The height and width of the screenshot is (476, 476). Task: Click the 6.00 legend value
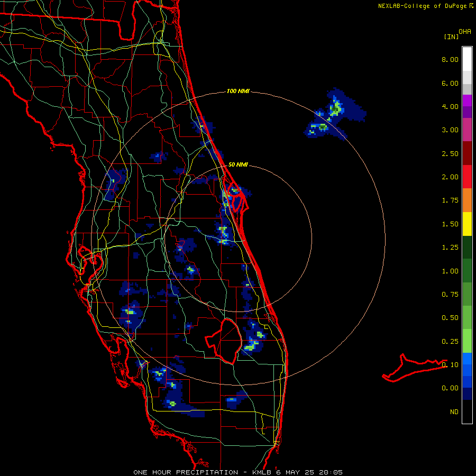point(450,83)
